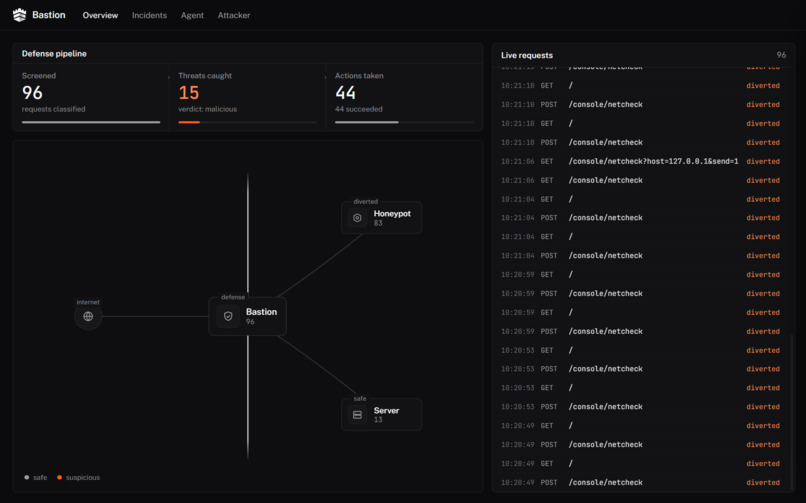Viewport: 806px width, 503px height.
Task: Click the Actions taken count 44
Action: (345, 92)
